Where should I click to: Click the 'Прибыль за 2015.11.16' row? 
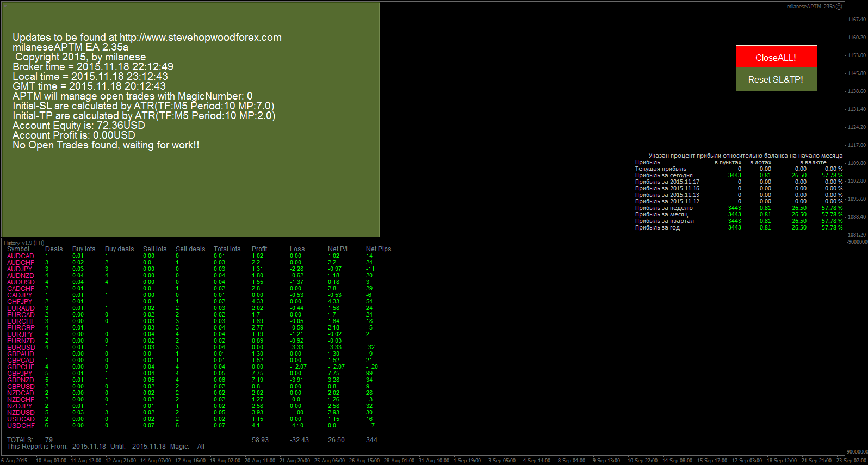[739, 188]
